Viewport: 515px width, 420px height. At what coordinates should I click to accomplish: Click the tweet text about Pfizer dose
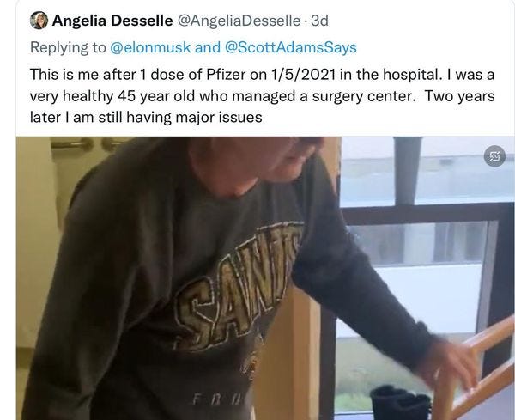pos(262,95)
